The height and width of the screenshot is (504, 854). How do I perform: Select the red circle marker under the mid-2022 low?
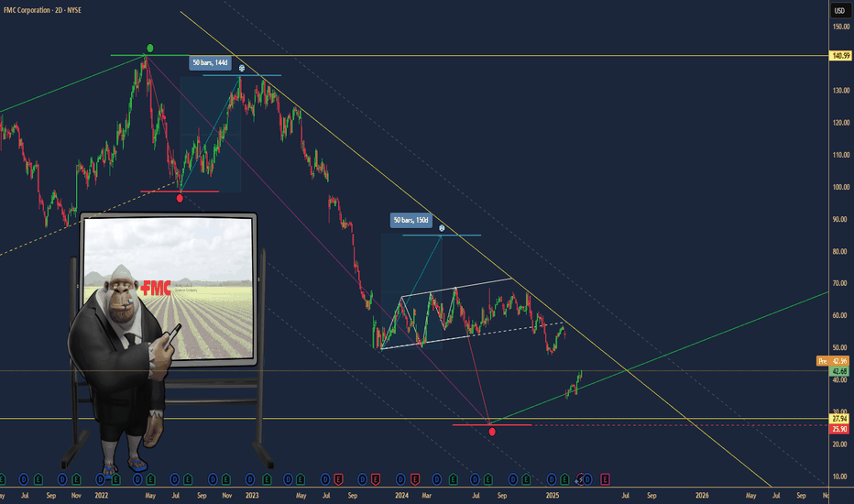pos(180,198)
